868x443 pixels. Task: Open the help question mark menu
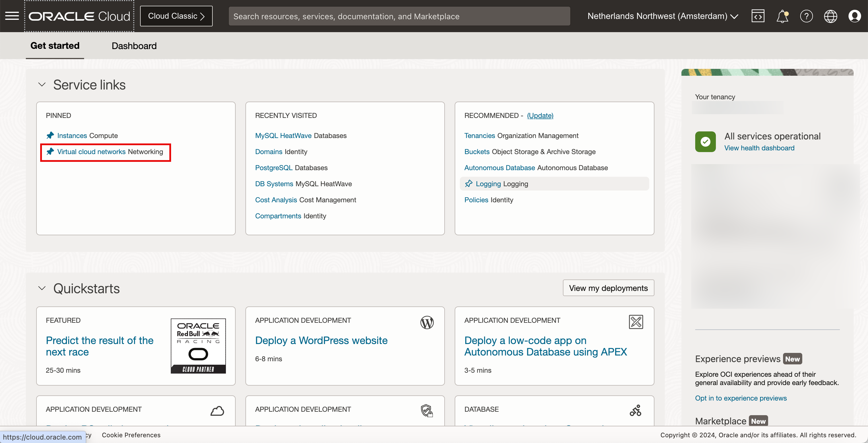[x=806, y=16]
